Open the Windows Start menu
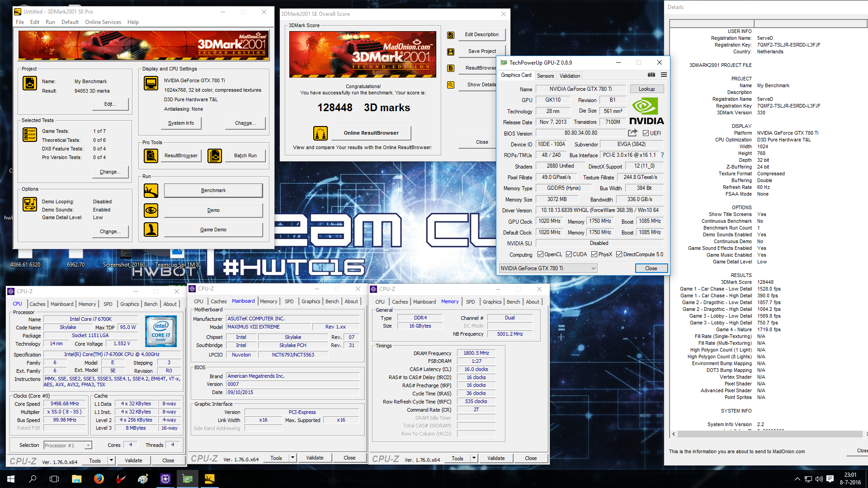 click(x=11, y=479)
